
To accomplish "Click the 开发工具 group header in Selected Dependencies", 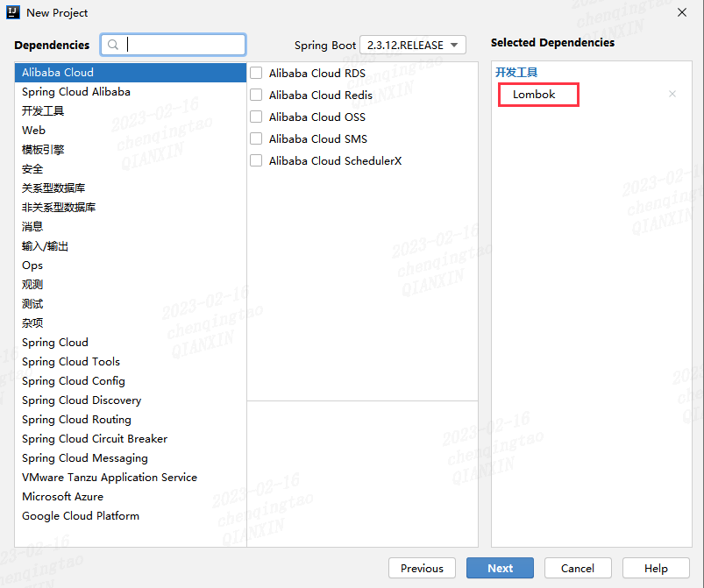I will [516, 72].
